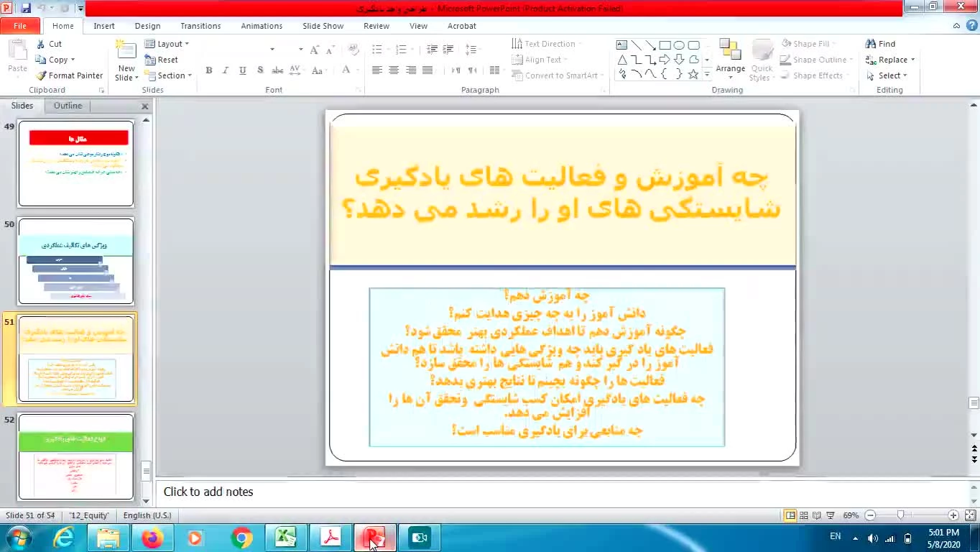
Task: Select slide 50 thumbnail
Action: click(76, 262)
